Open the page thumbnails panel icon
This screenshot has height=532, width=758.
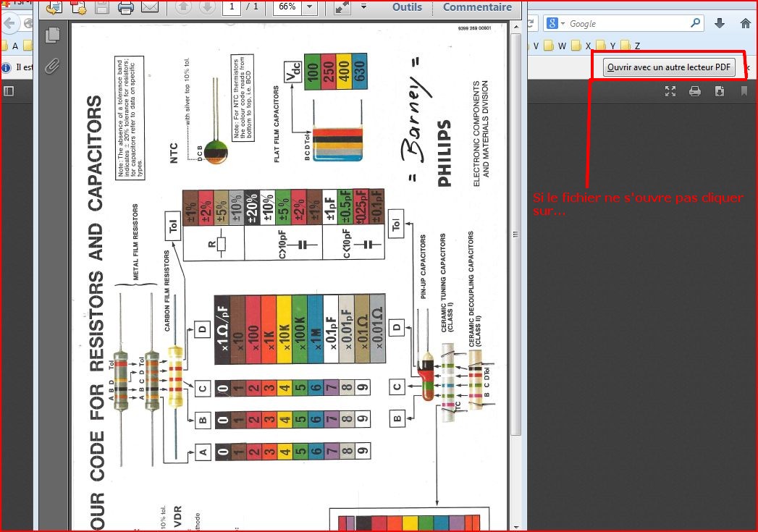tap(52, 35)
